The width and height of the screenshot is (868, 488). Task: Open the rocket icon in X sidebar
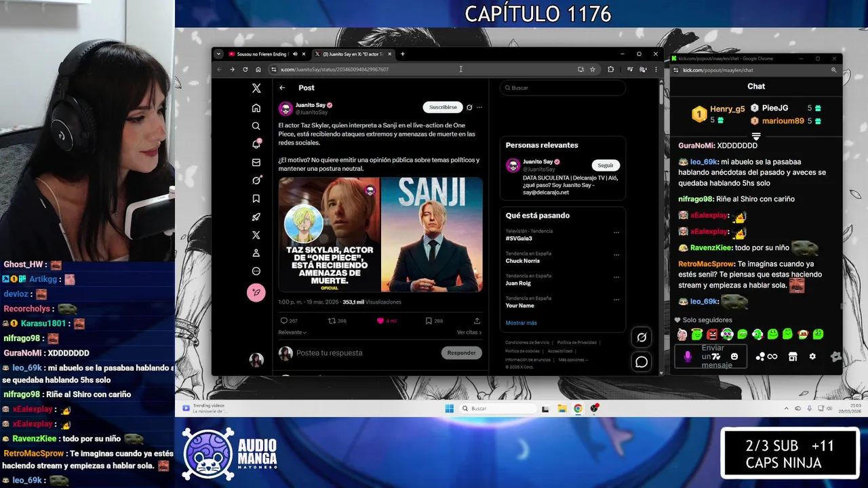click(256, 217)
